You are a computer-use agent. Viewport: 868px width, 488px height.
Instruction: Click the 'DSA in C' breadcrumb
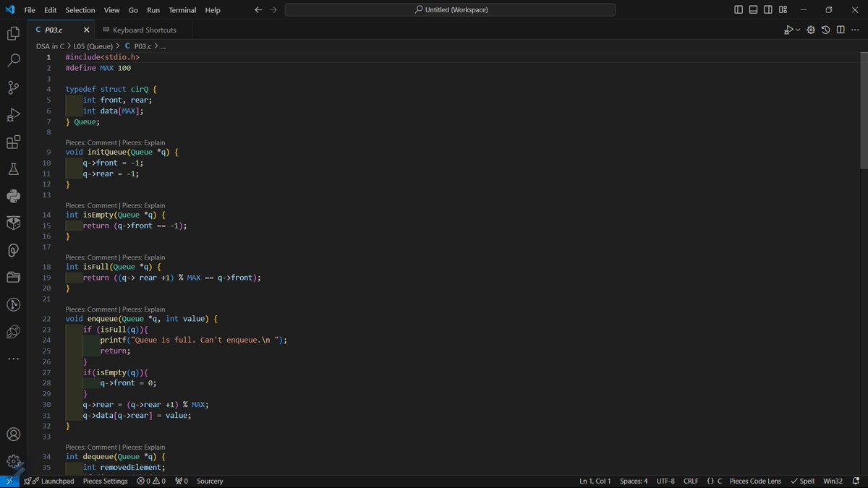coord(50,46)
